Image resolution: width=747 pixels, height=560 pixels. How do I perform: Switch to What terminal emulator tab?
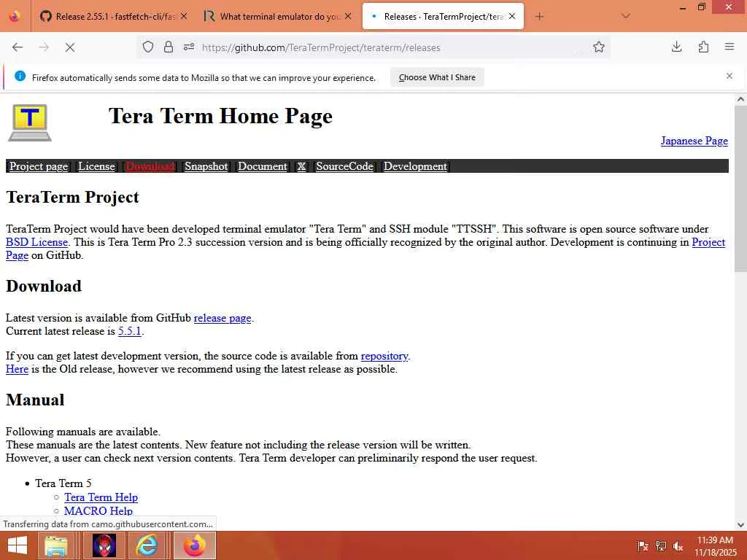[x=278, y=17]
